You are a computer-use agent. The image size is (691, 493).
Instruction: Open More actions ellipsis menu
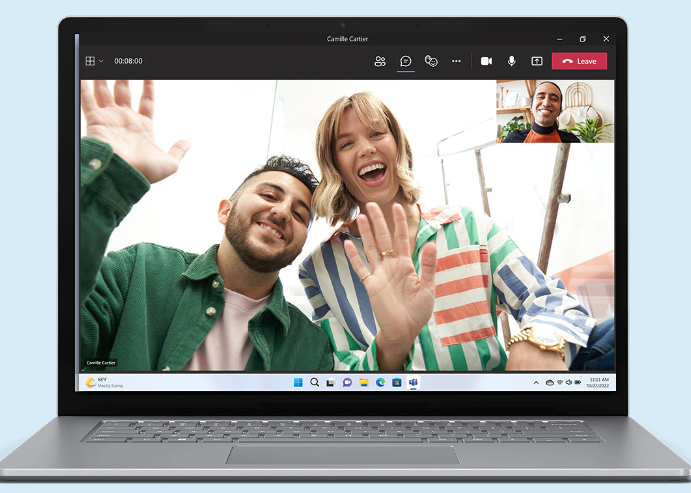click(456, 61)
